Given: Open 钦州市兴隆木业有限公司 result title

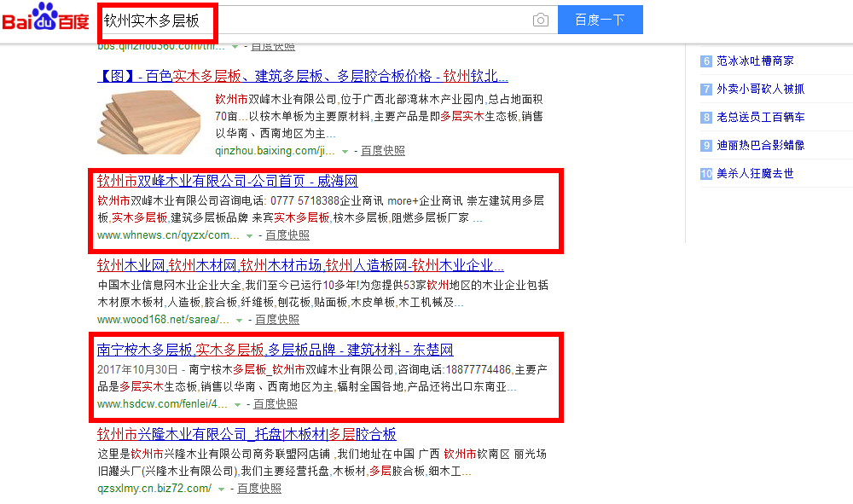Looking at the screenshot, I should tap(247, 434).
